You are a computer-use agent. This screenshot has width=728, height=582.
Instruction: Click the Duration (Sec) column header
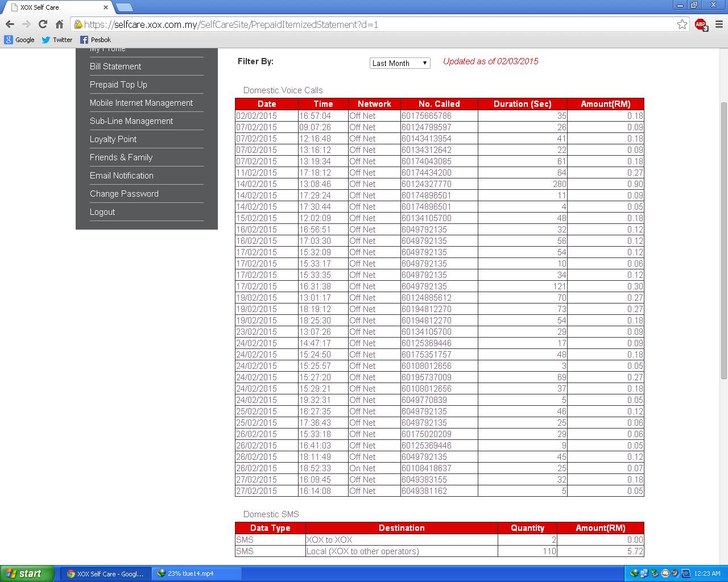522,104
